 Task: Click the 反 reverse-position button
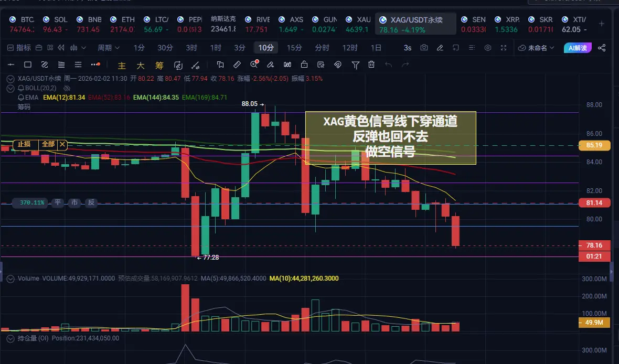pos(91,202)
